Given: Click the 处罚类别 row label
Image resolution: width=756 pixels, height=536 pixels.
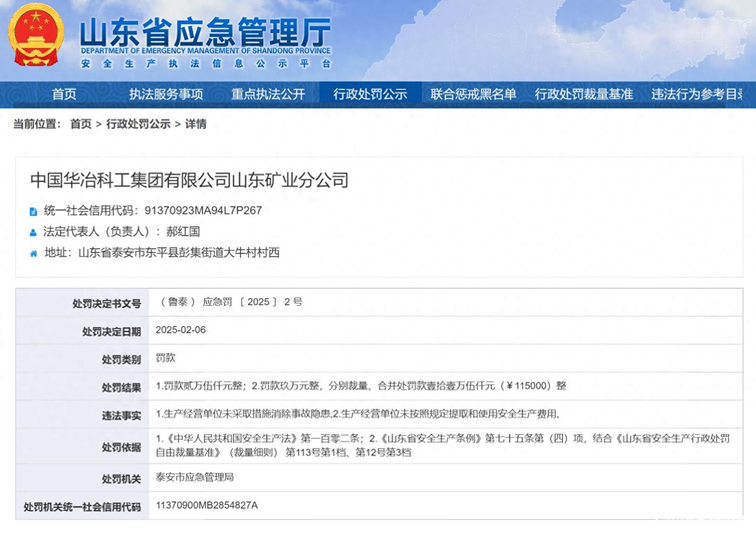Looking at the screenshot, I should click(121, 360).
